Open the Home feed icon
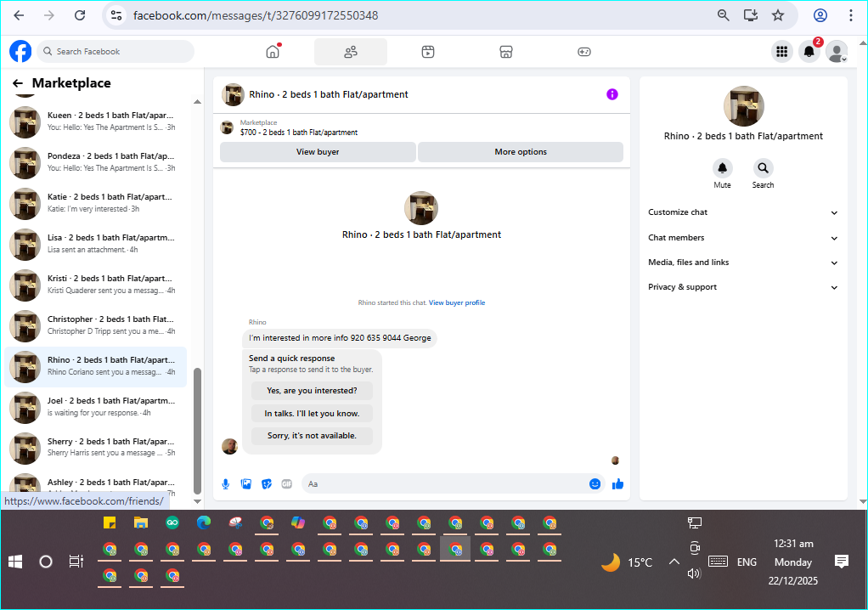Viewport: 868px width, 610px height. click(273, 52)
